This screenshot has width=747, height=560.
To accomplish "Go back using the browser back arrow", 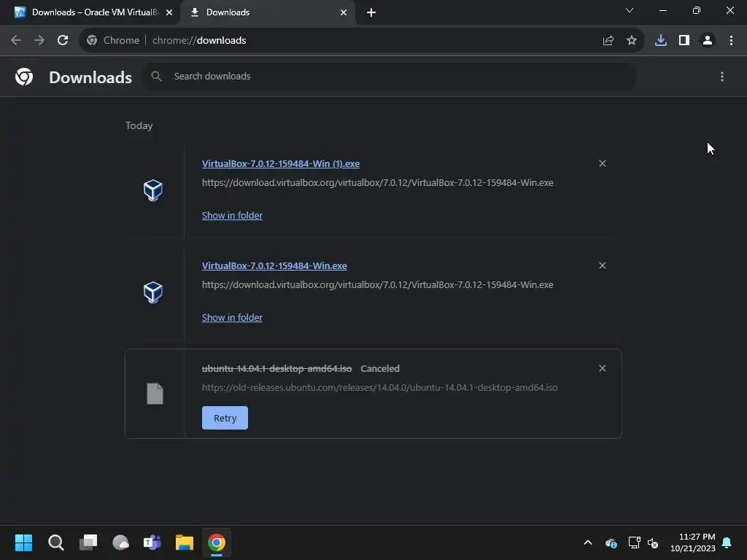I will tap(16, 41).
